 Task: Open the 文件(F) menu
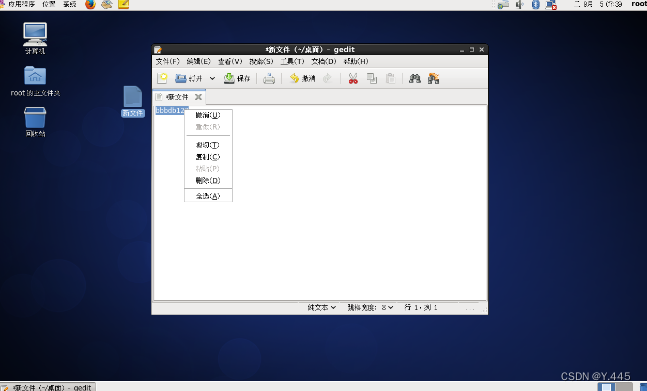[x=168, y=61]
